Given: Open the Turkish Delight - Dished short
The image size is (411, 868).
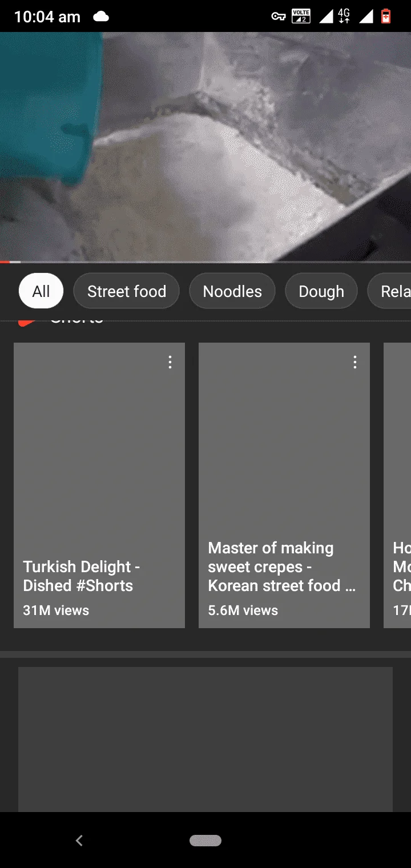Looking at the screenshot, I should tap(99, 485).
